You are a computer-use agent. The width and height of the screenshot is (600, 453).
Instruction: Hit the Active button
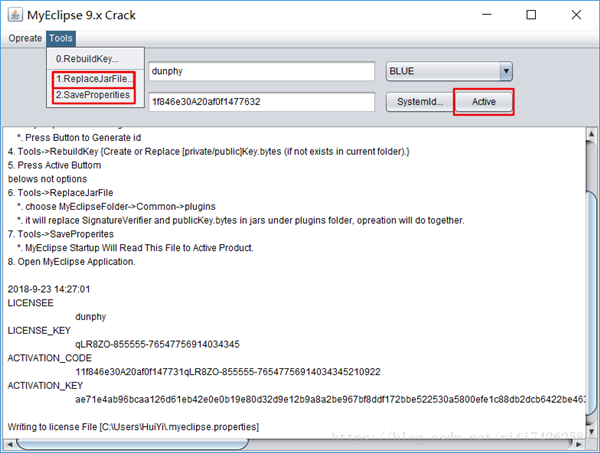pyautogui.click(x=484, y=102)
